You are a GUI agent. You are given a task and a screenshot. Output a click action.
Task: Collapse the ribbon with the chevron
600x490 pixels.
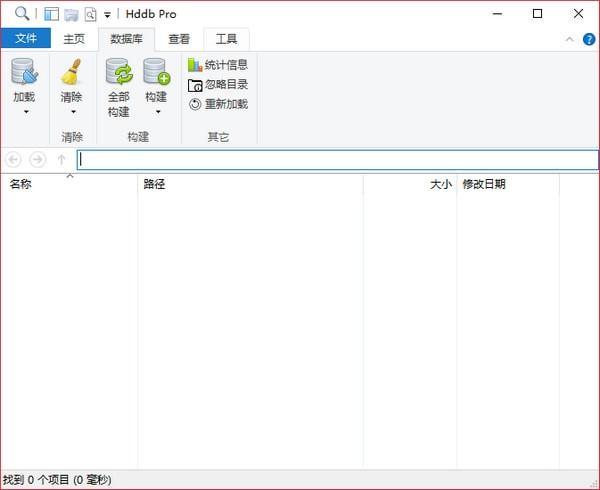tap(569, 39)
